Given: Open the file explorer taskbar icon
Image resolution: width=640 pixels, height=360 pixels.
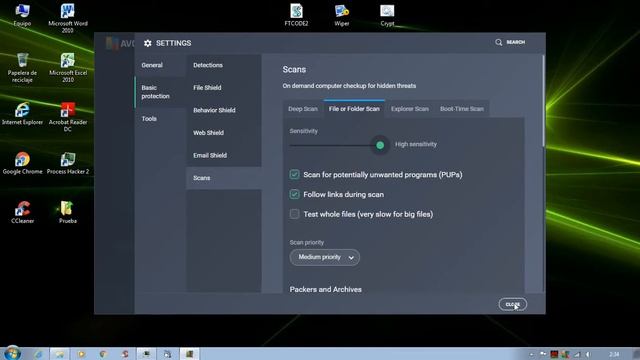Looking at the screenshot, I should coord(60,354).
